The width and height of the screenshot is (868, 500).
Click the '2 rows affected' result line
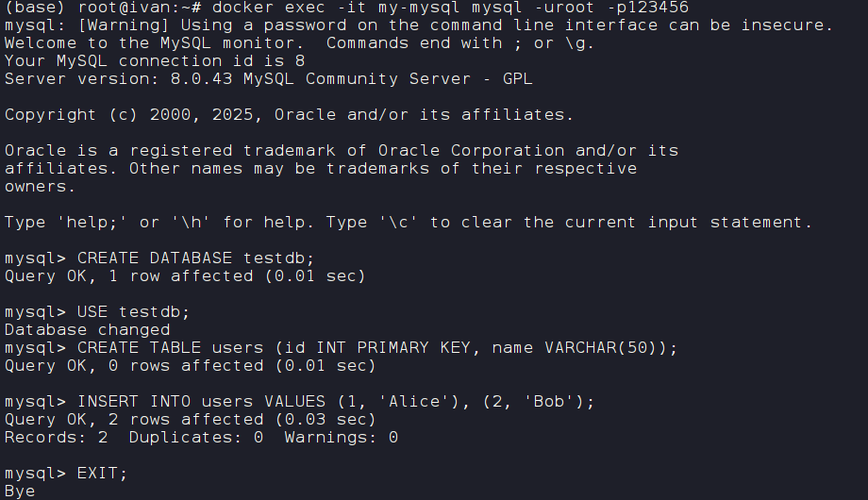click(190, 420)
